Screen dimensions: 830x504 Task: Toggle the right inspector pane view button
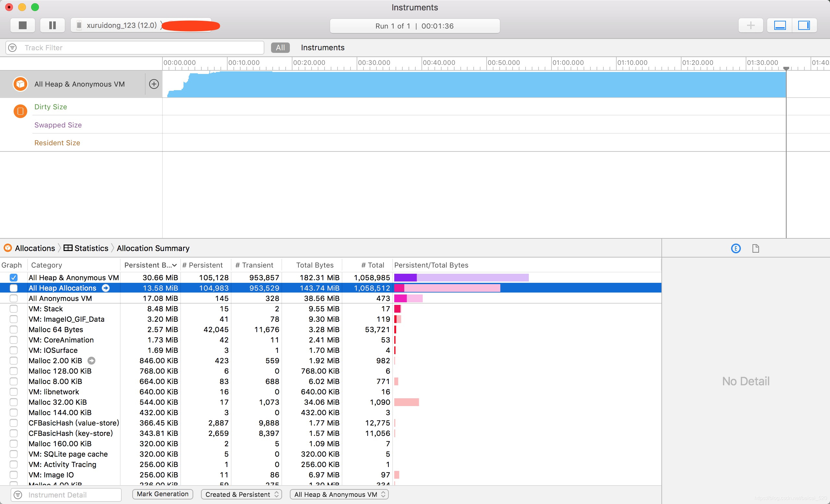[804, 26]
